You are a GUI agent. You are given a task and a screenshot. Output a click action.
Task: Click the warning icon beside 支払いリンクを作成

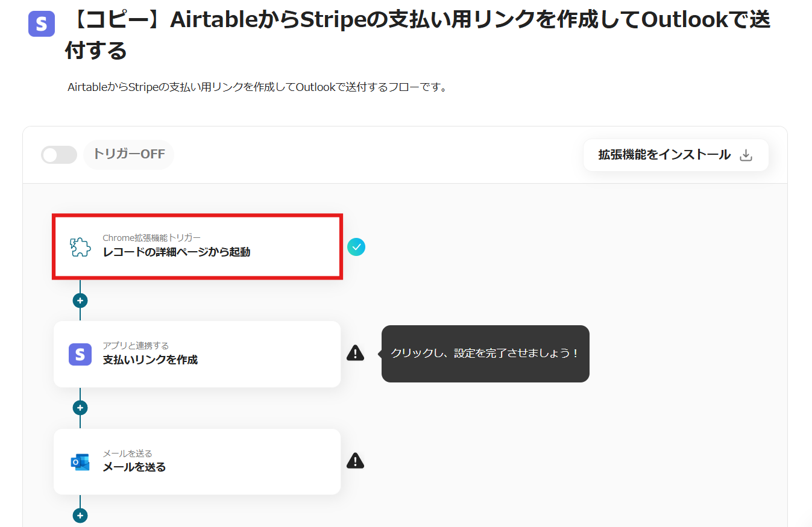356,353
